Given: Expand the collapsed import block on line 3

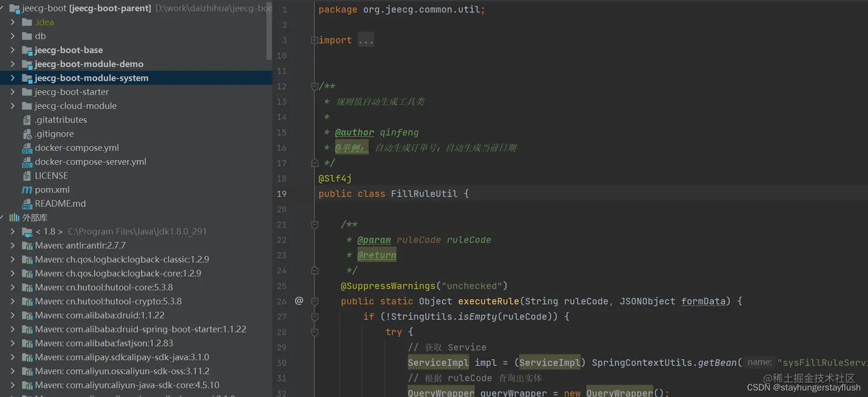Looking at the screenshot, I should (314, 40).
